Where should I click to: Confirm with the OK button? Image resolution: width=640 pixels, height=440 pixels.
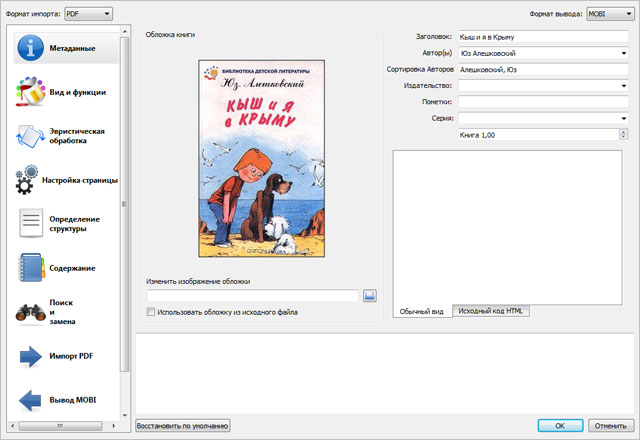point(560,426)
